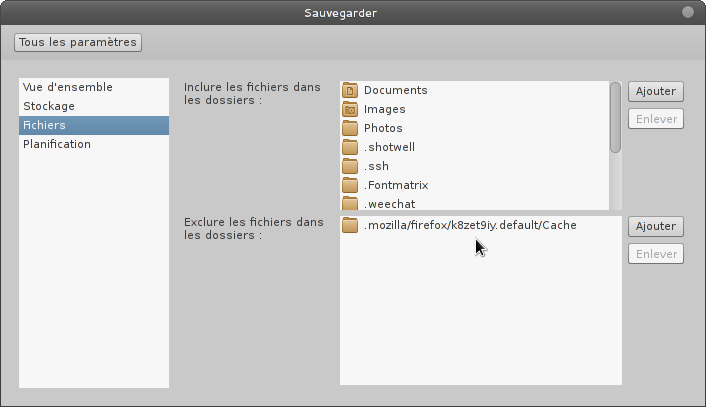Click the Photos folder icon
Viewport: 706px width, 407px height.
(350, 129)
